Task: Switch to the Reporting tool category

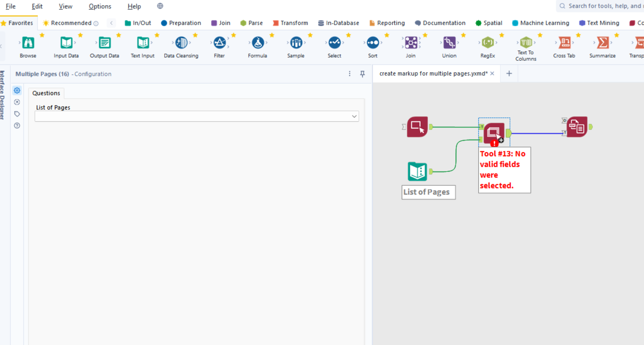Action: [x=387, y=23]
